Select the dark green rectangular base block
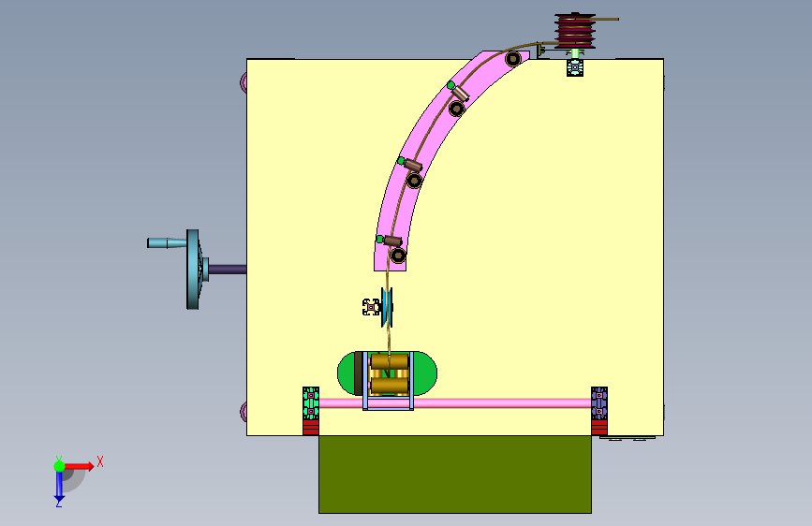 (454, 475)
